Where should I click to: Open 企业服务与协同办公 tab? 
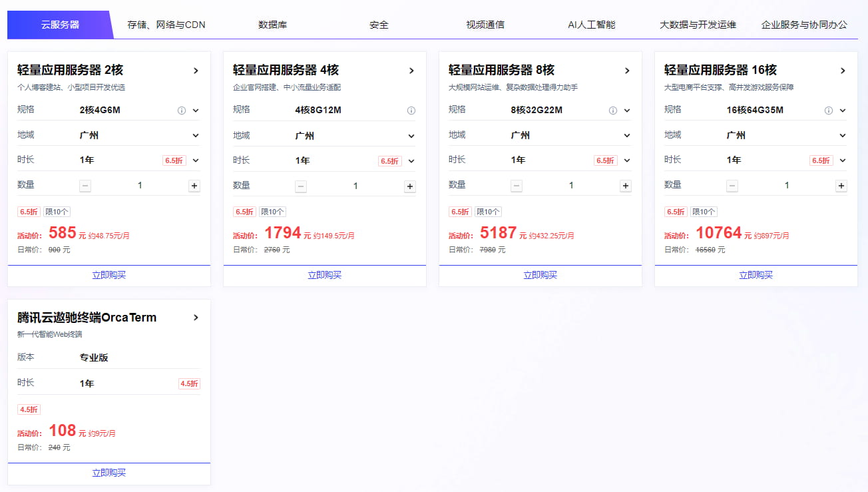pos(804,25)
